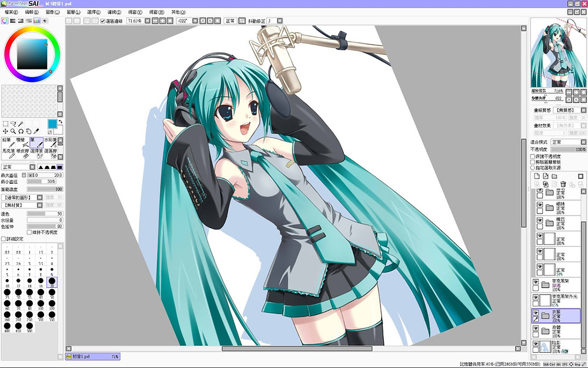Choose the 馬克筆 marker tool
The width and height of the screenshot is (588, 368).
pyautogui.click(x=8, y=153)
